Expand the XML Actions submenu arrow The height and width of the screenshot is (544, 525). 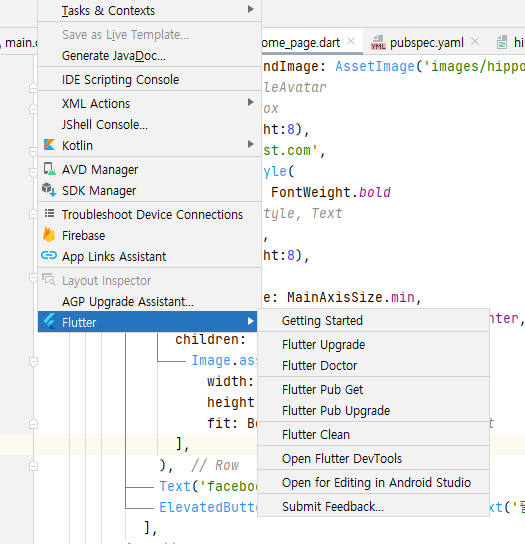point(251,102)
